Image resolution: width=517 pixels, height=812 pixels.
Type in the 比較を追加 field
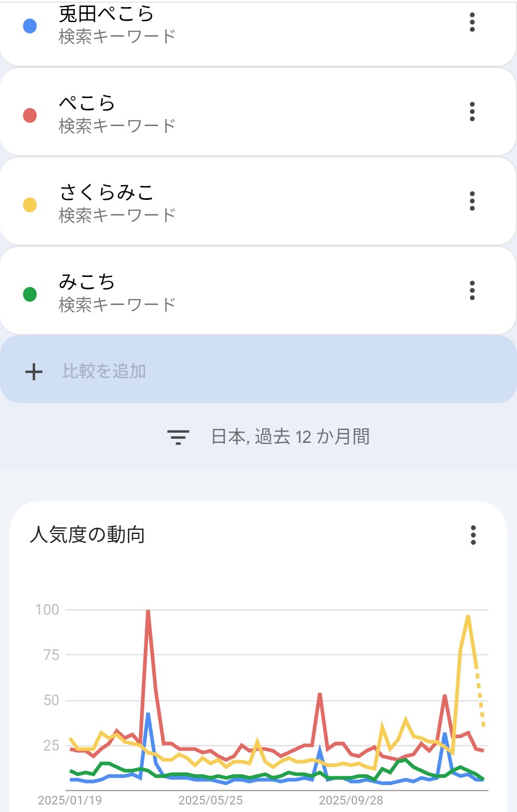(x=104, y=371)
